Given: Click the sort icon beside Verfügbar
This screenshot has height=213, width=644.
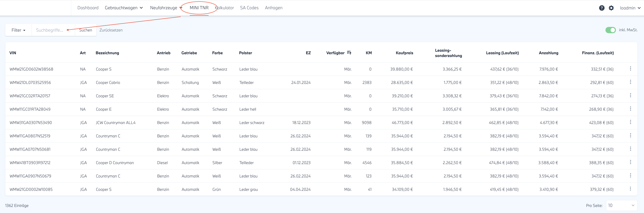Looking at the screenshot, I should pos(349,53).
